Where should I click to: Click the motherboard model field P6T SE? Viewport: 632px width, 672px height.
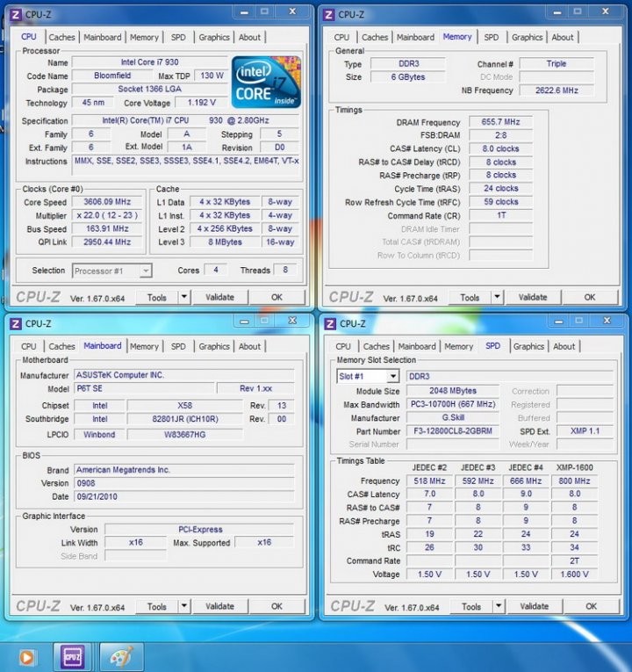pos(144,389)
